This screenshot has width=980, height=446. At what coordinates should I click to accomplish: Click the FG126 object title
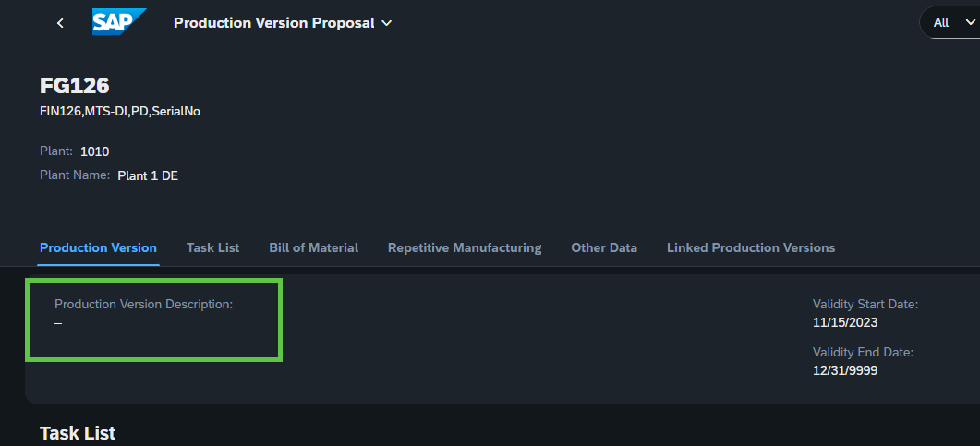tap(75, 86)
